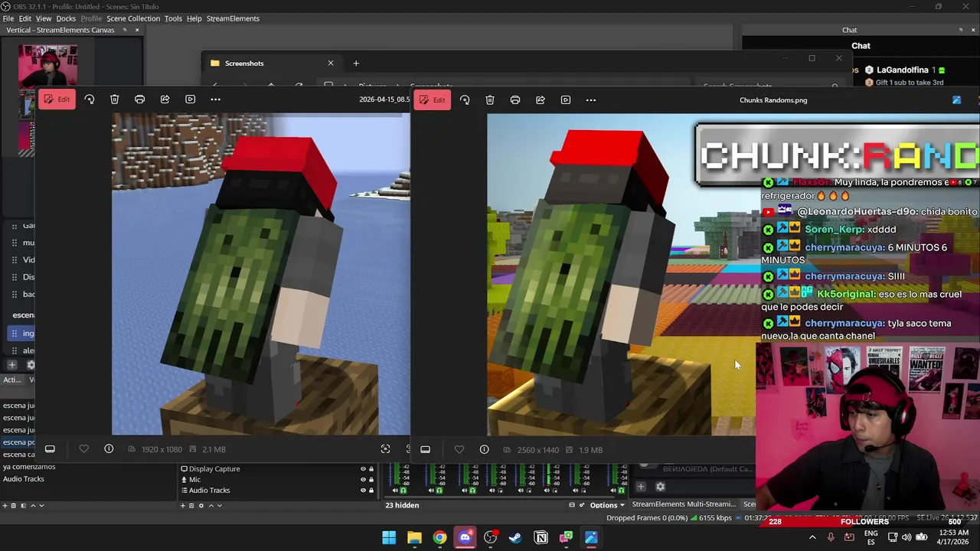Start slideshow in Chunks Randoms window
Viewport: 980px width, 551px height.
click(x=566, y=99)
